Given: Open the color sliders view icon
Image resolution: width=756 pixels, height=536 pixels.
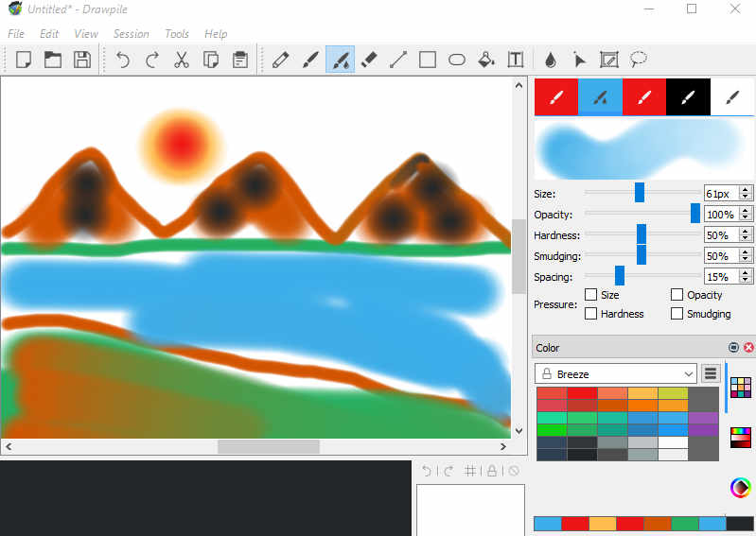Looking at the screenshot, I should tap(741, 438).
